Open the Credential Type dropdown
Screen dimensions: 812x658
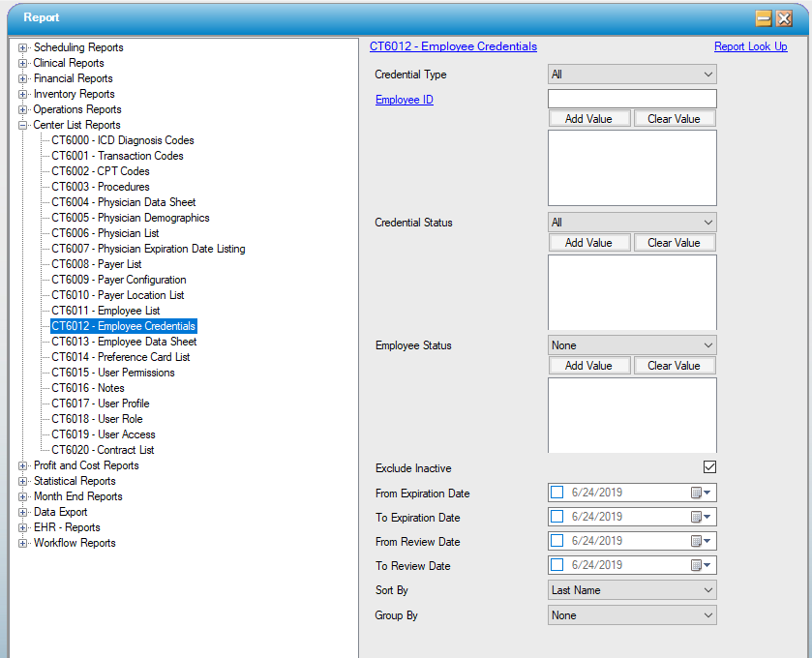[x=632, y=75]
